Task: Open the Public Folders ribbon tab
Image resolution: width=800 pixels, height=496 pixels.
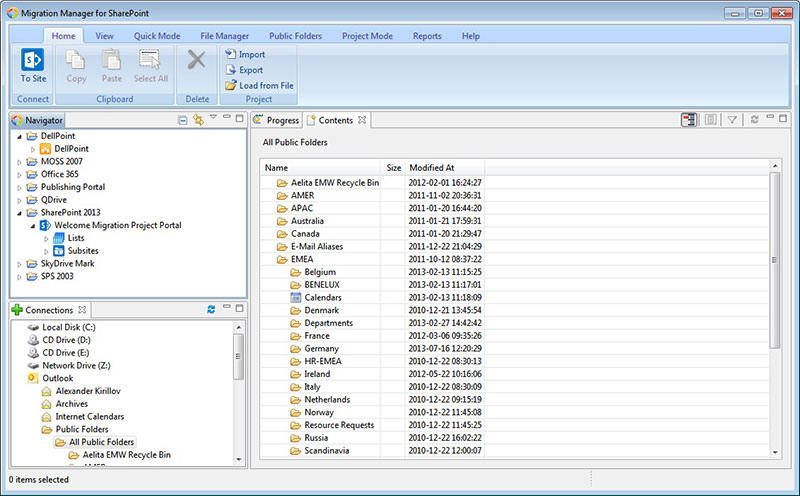Action: [x=295, y=36]
